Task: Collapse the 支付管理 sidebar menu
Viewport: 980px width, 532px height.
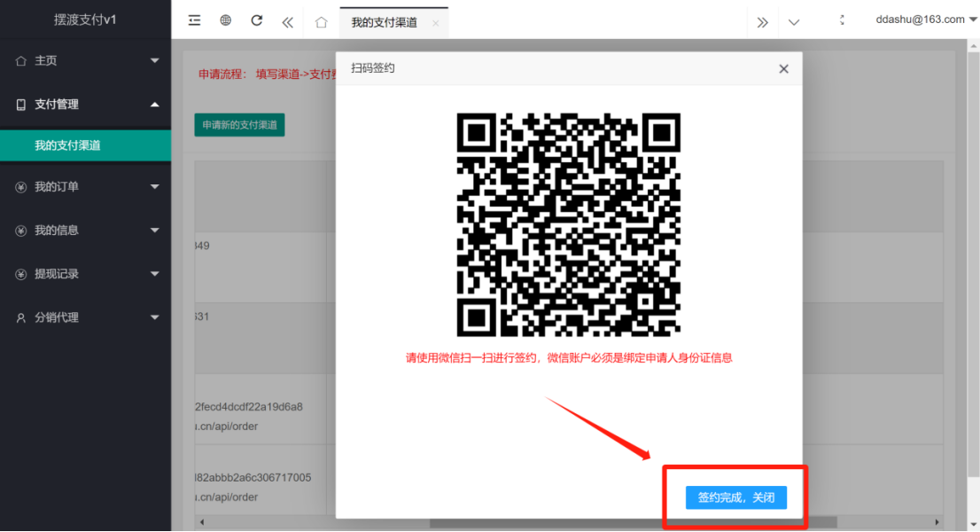Action: tap(86, 105)
